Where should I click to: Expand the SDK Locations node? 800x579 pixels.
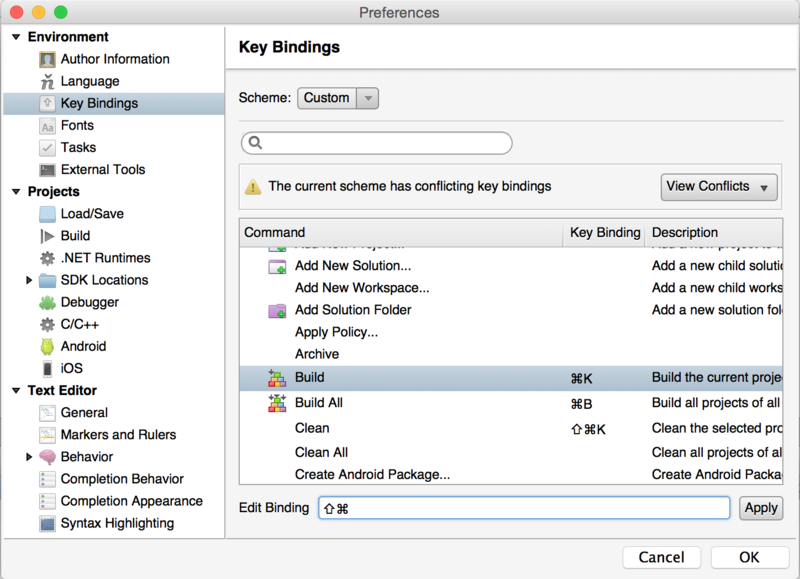[x=30, y=281]
